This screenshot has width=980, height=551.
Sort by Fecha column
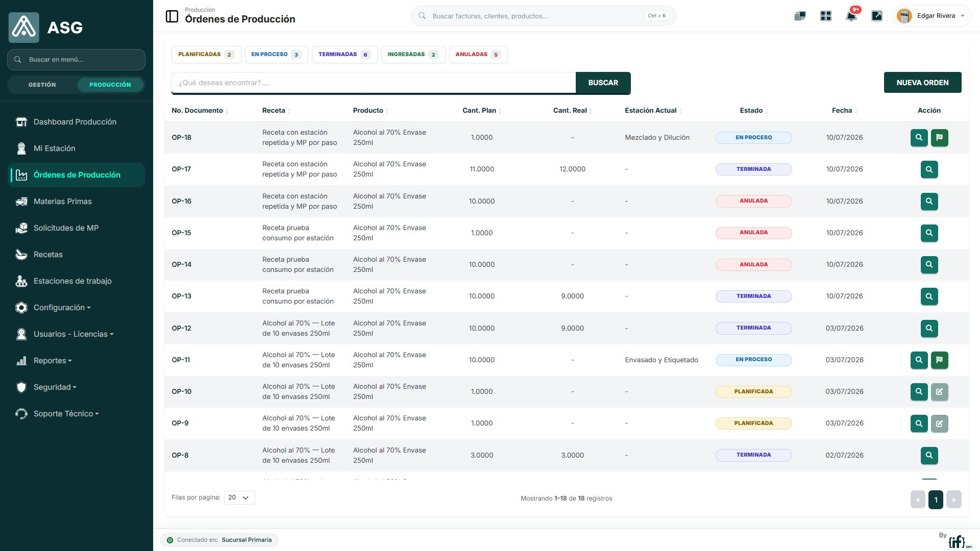[844, 111]
